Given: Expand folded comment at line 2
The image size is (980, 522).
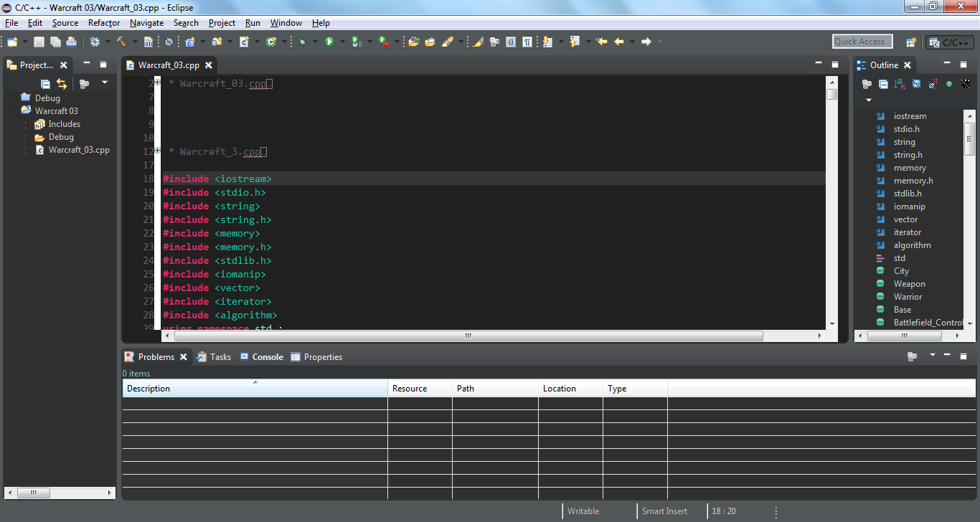Looking at the screenshot, I should [x=157, y=82].
